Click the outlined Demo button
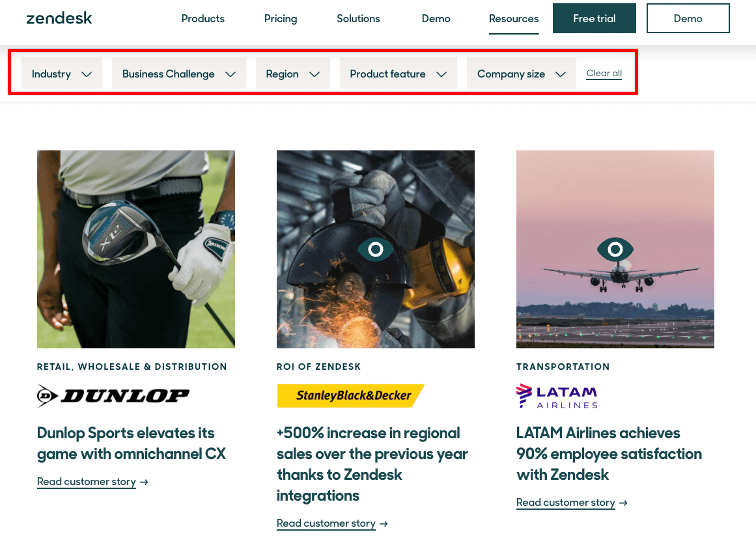756x543 pixels. point(688,18)
